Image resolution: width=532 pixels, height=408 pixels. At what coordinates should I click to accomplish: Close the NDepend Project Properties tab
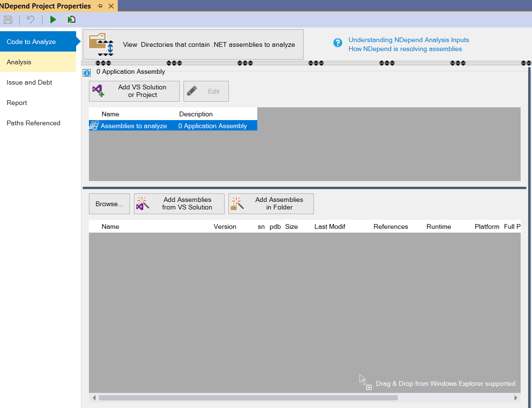pos(111,6)
